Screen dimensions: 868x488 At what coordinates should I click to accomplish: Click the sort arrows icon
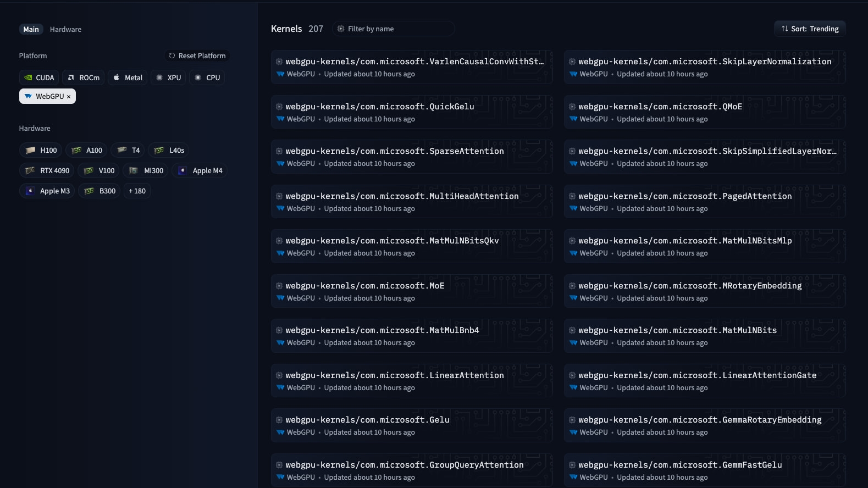pyautogui.click(x=784, y=29)
